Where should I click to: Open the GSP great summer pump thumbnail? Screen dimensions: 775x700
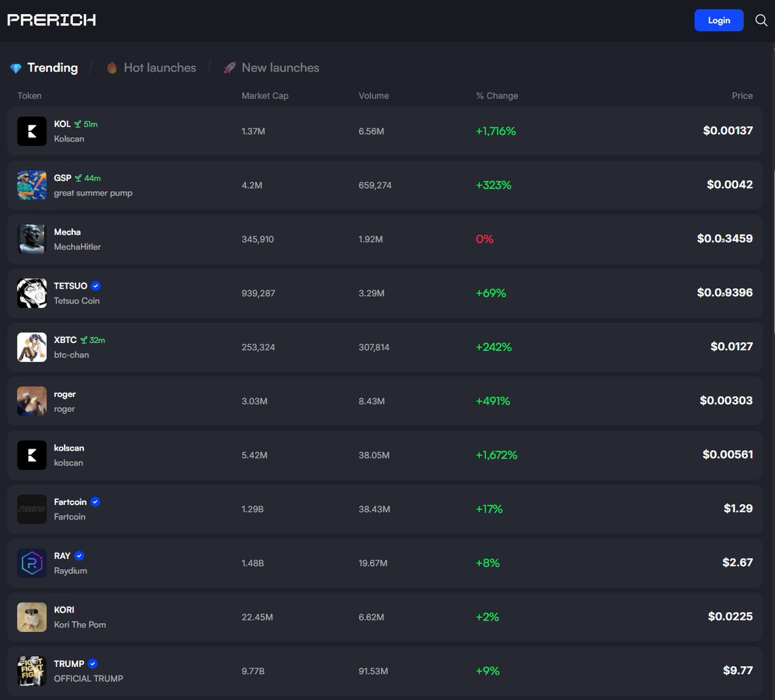(x=32, y=185)
